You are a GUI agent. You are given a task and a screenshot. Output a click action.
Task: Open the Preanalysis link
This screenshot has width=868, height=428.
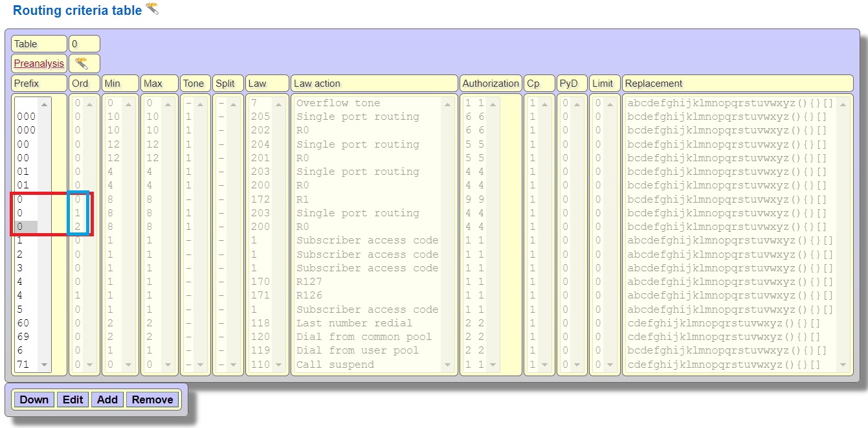[x=39, y=63]
